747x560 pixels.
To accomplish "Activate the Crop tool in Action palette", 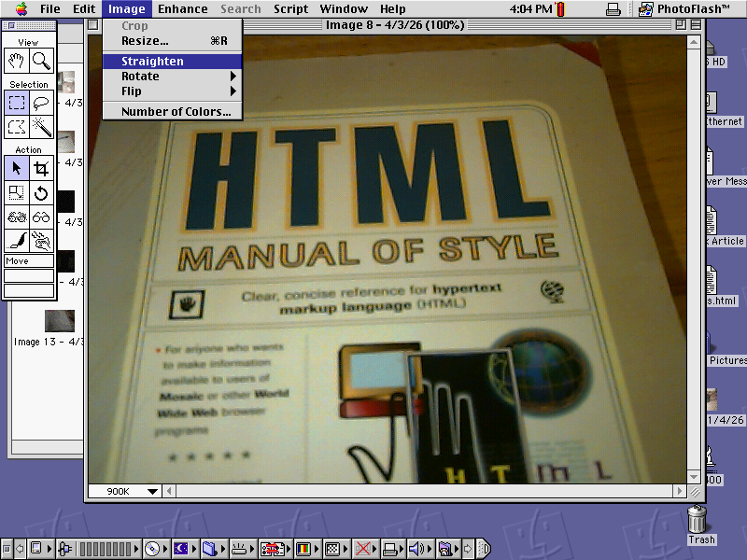I will 41,169.
